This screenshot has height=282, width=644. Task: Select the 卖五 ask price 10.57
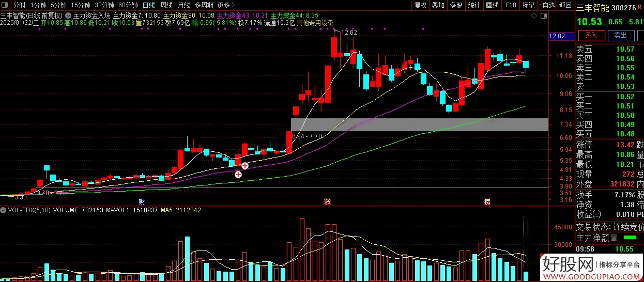625,49
